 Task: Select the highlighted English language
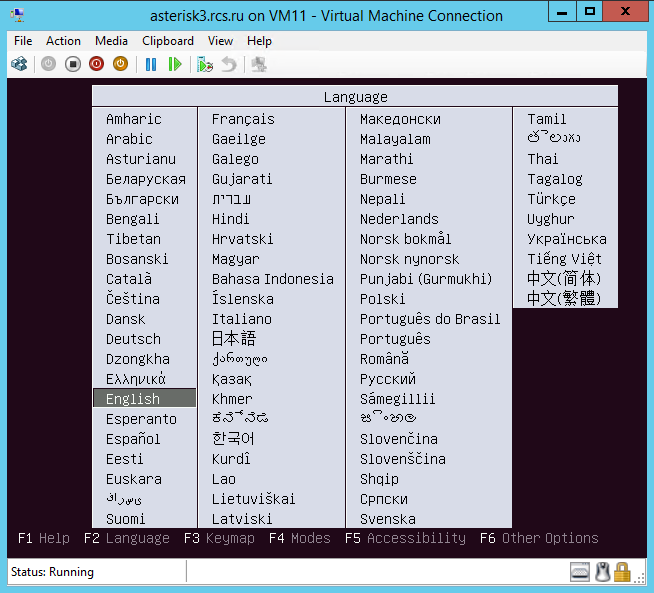tap(144, 399)
